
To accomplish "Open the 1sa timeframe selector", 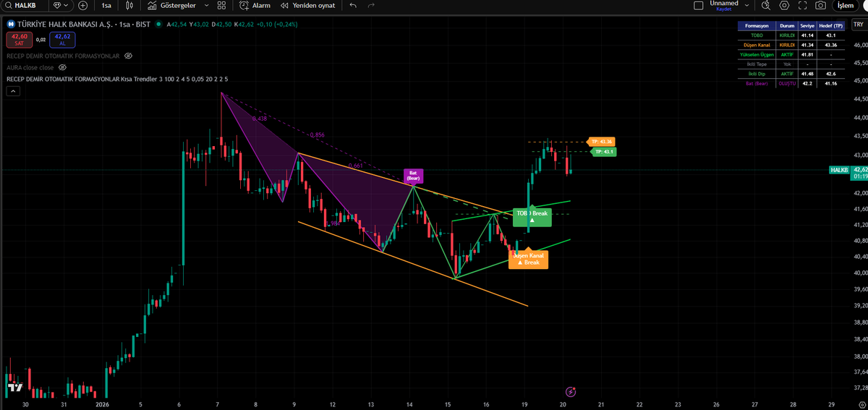I will (x=106, y=5).
